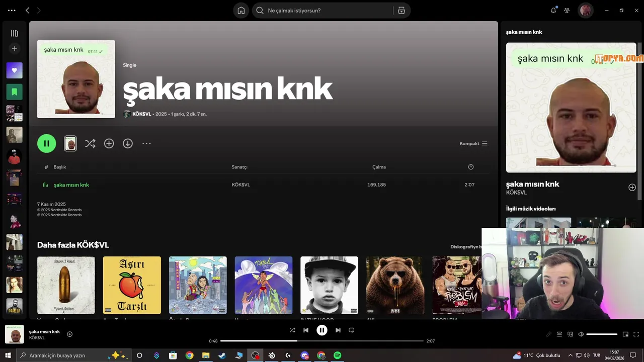Open the bear with sunglasses album cover
This screenshot has height=362, width=644.
click(395, 285)
